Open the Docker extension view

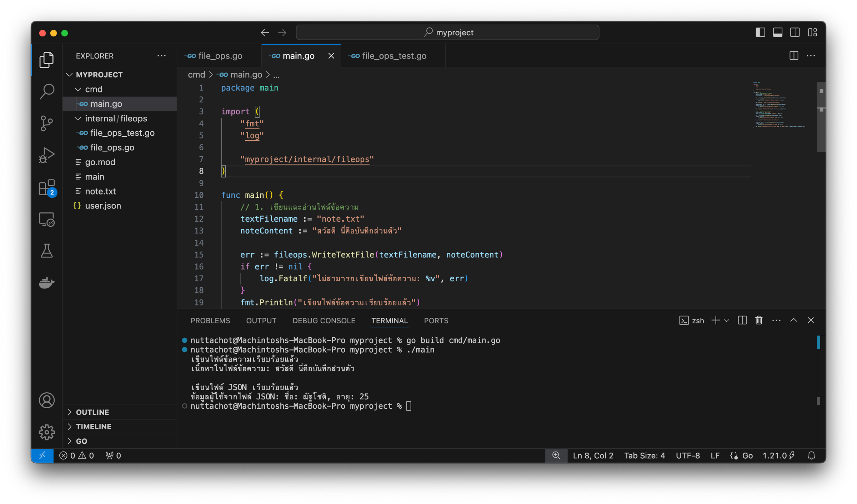[x=46, y=282]
